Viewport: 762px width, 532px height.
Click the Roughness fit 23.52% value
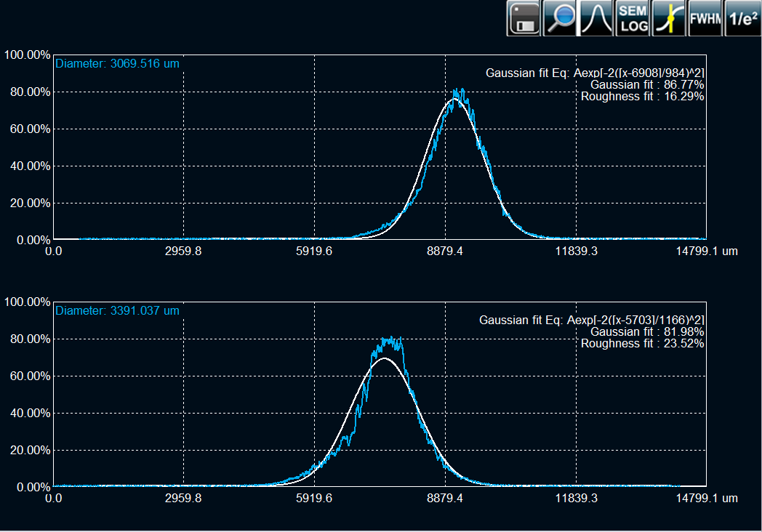642,343
